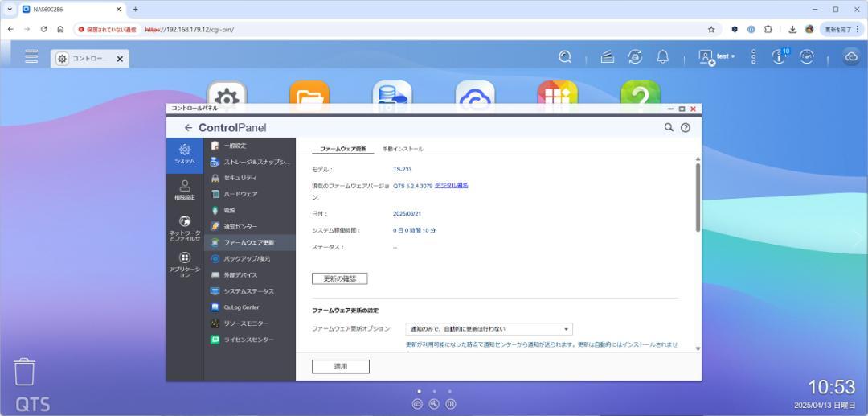The width and height of the screenshot is (868, 416).
Task: Open the dashboard gauge icon
Action: coord(807,56)
